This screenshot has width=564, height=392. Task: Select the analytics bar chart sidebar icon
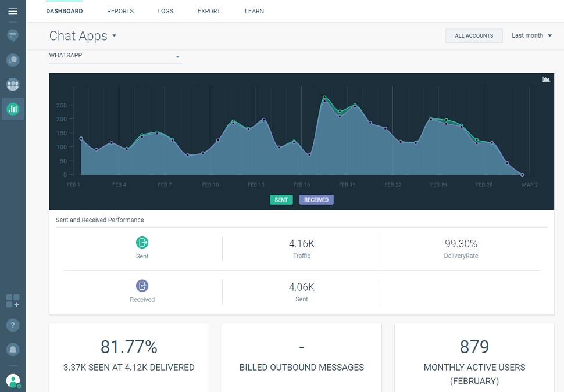13,109
